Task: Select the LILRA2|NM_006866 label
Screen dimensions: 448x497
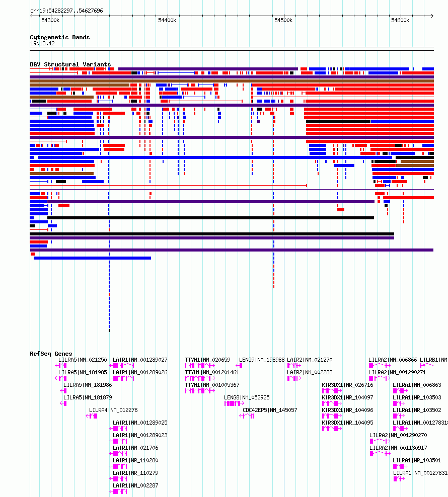Action: click(x=393, y=360)
